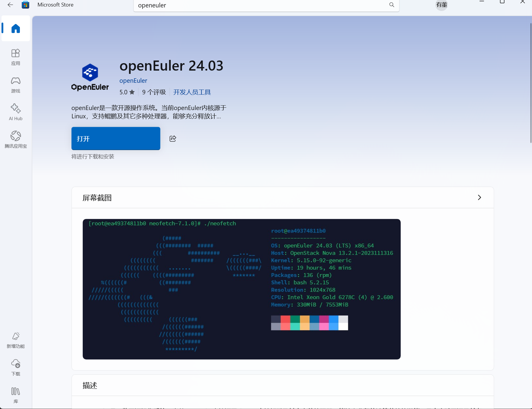Click the 5.0 star rating

(x=127, y=92)
